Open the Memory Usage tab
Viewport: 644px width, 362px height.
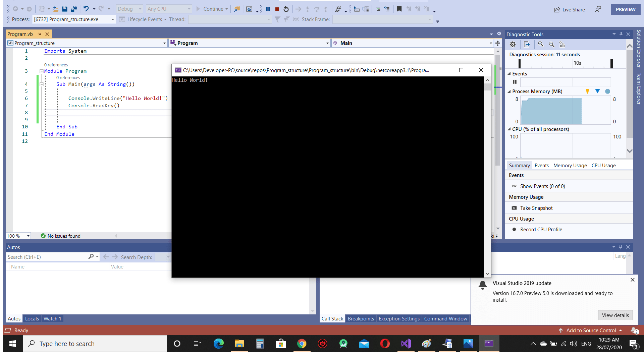[570, 166]
